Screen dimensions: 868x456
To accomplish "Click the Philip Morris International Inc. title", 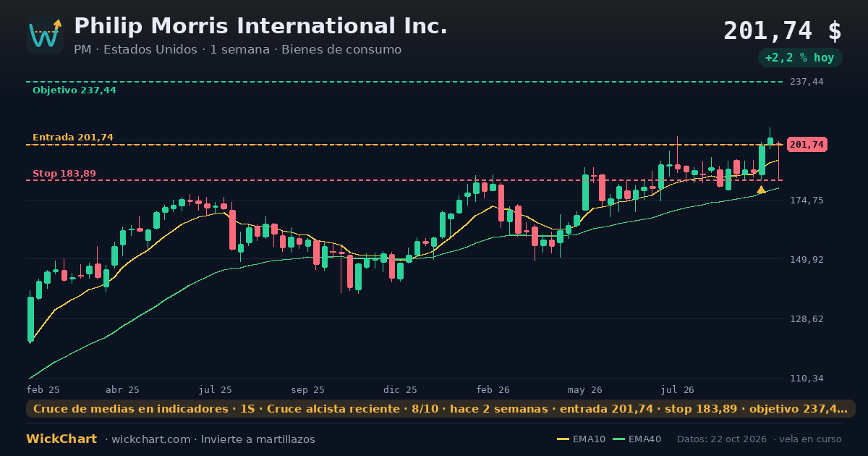I will coord(260,26).
